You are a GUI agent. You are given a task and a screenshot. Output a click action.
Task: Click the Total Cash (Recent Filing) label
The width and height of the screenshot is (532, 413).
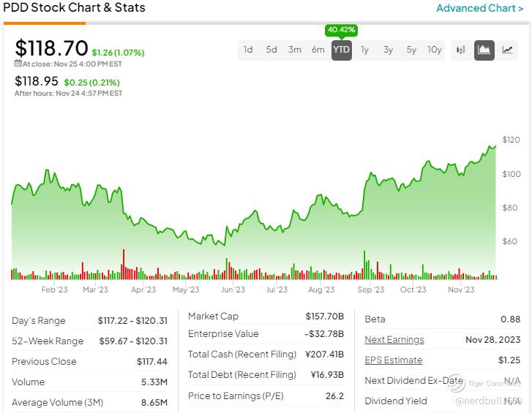pos(242,355)
